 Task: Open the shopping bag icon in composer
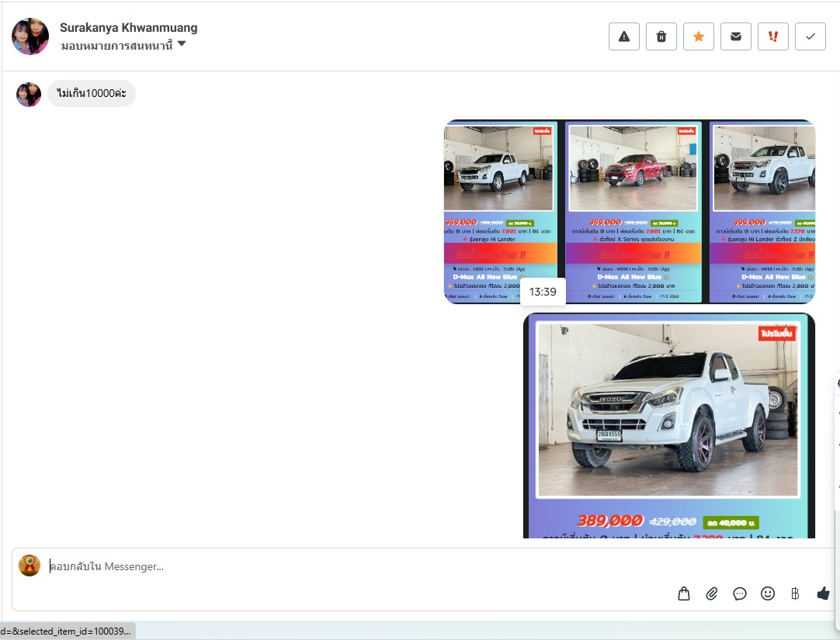684,593
